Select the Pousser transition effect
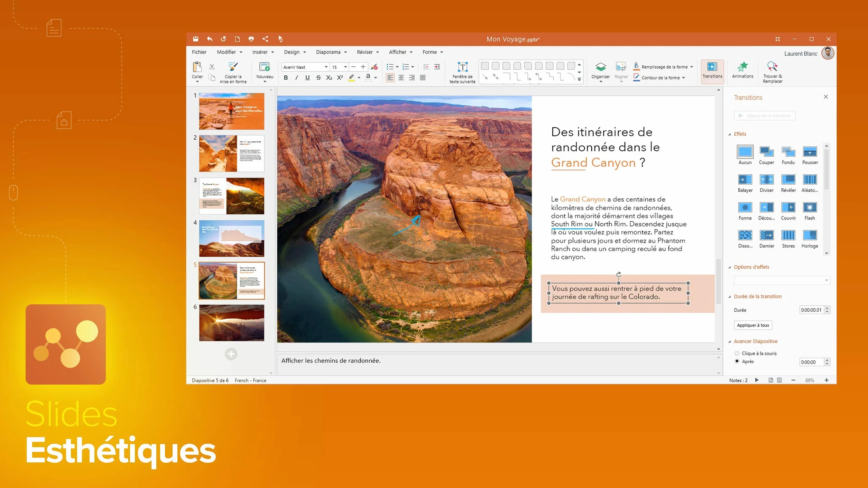 [x=810, y=155]
